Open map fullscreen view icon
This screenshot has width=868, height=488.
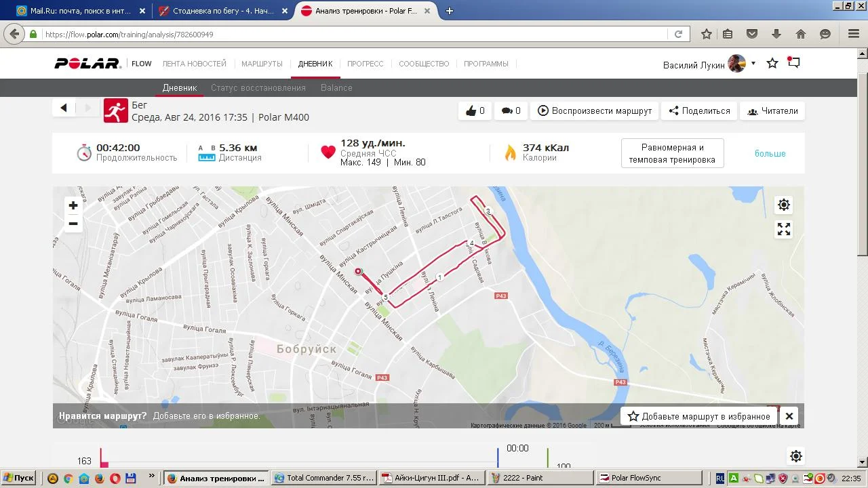coord(784,229)
